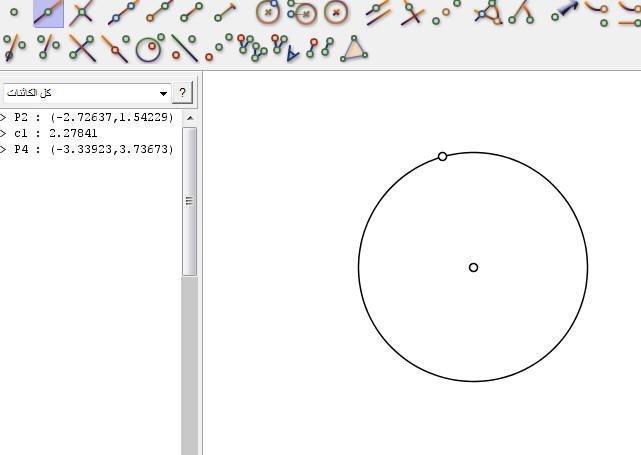Select the move point arrow tool
The height and width of the screenshot is (455, 641).
click(565, 10)
